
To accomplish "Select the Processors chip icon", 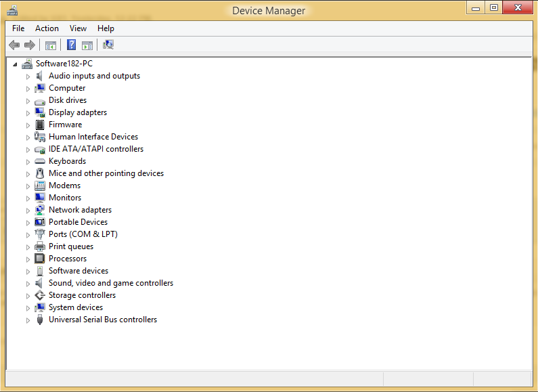I will click(x=40, y=259).
